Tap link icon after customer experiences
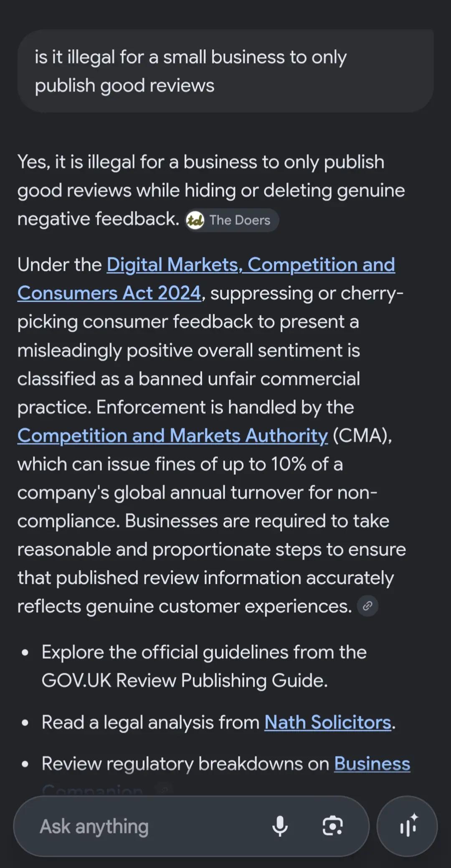This screenshot has height=868, width=451. [x=367, y=606]
